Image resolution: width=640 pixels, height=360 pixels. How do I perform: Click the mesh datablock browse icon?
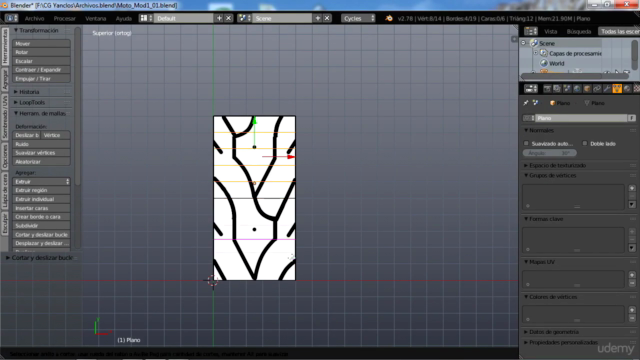coord(529,118)
